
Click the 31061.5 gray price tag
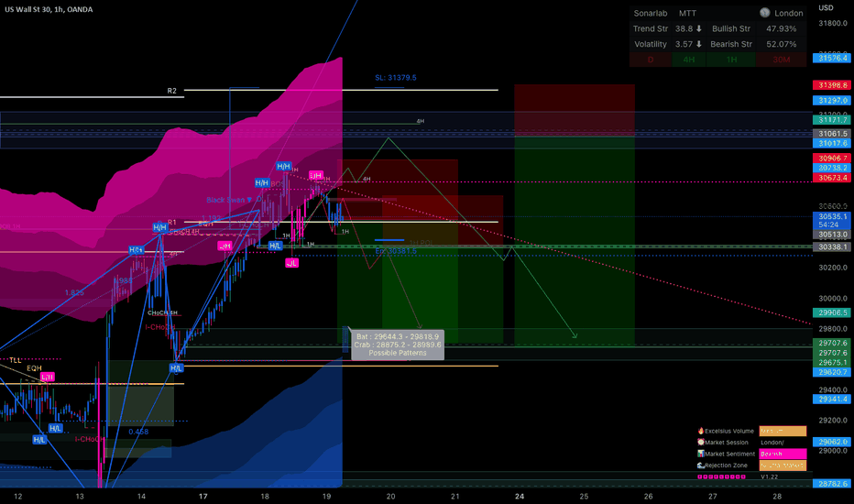(832, 134)
